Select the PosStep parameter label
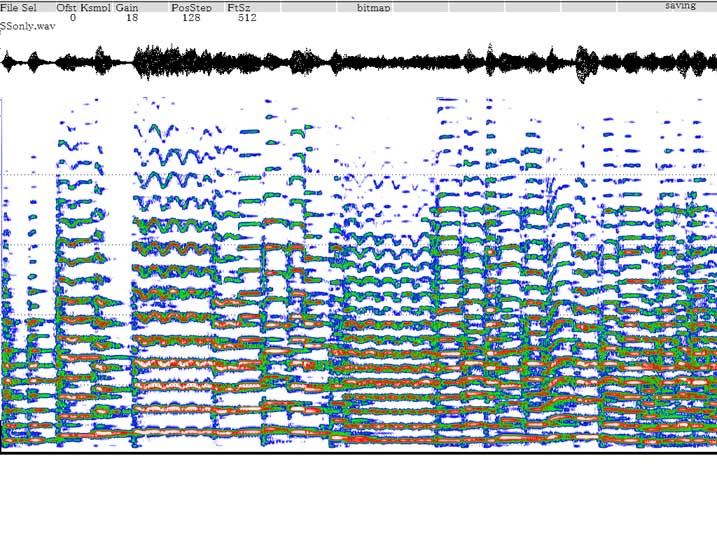The height and width of the screenshot is (538, 717). pos(191,7)
